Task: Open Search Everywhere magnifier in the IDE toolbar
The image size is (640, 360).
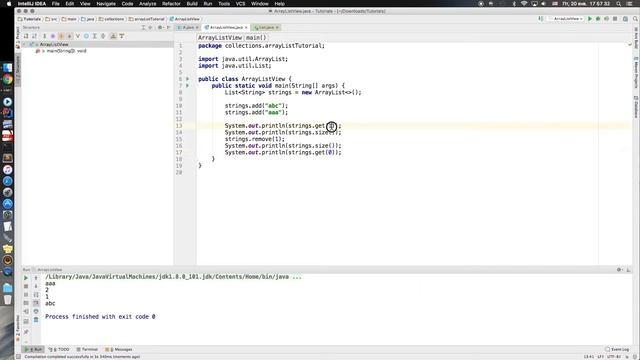Action: click(636, 19)
